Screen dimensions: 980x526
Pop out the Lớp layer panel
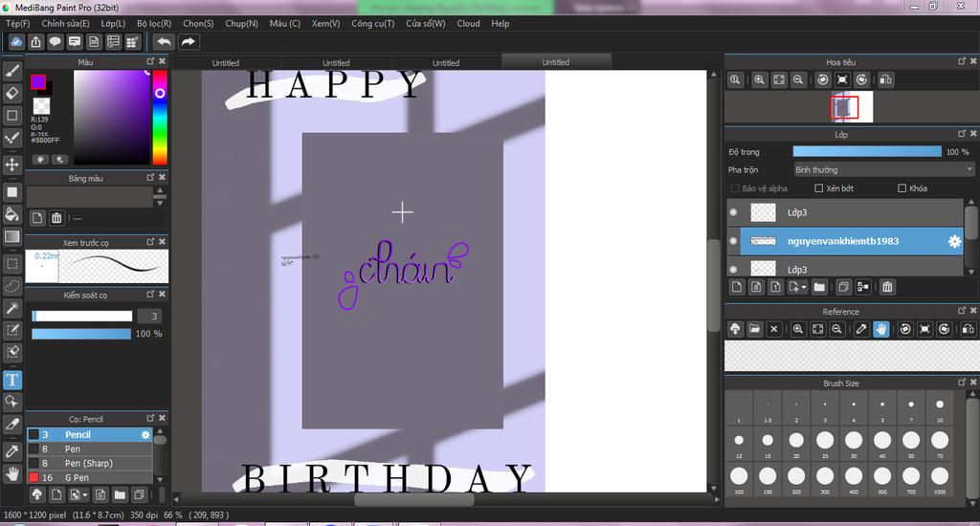tap(962, 134)
